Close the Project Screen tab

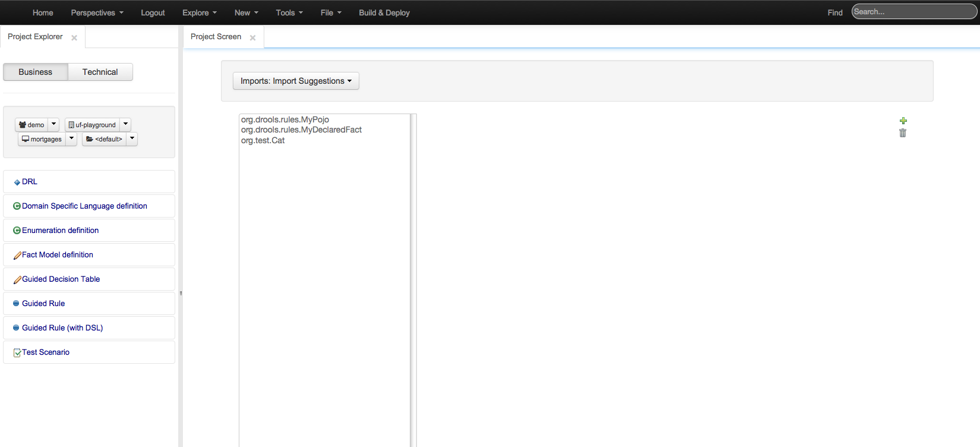[252, 37]
